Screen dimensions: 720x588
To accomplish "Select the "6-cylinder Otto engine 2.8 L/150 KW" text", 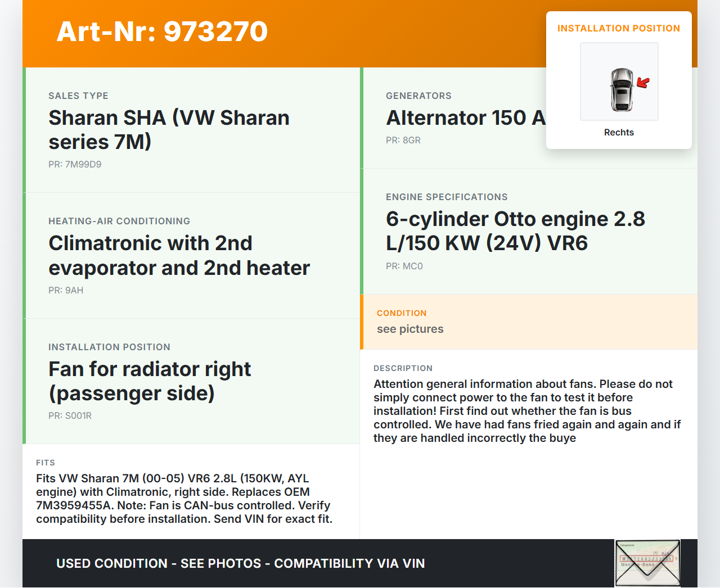I will (515, 231).
